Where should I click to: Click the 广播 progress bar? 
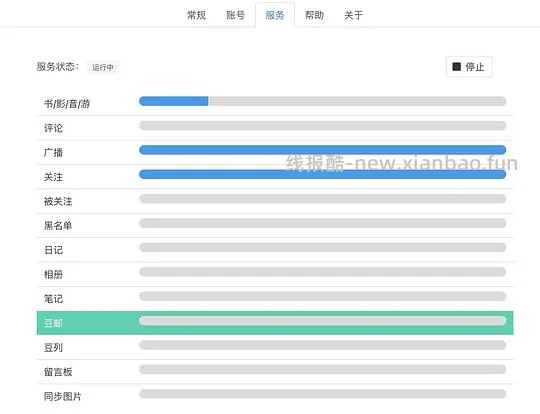pos(322,150)
